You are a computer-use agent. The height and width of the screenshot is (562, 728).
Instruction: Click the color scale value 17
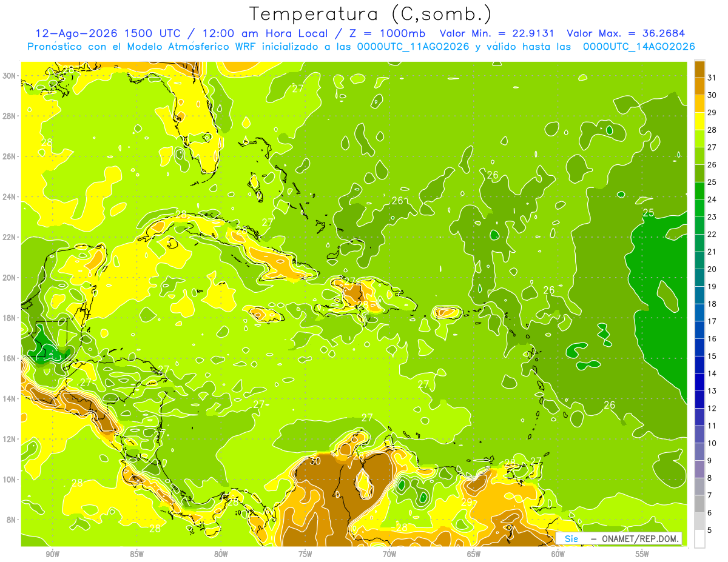click(713, 321)
